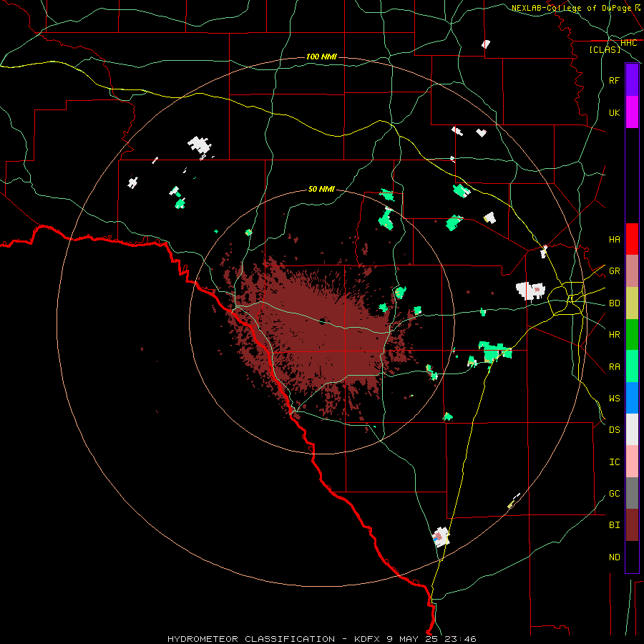Click the DS white legend swatch
The width and height of the screenshot is (644, 644).
[632, 429]
